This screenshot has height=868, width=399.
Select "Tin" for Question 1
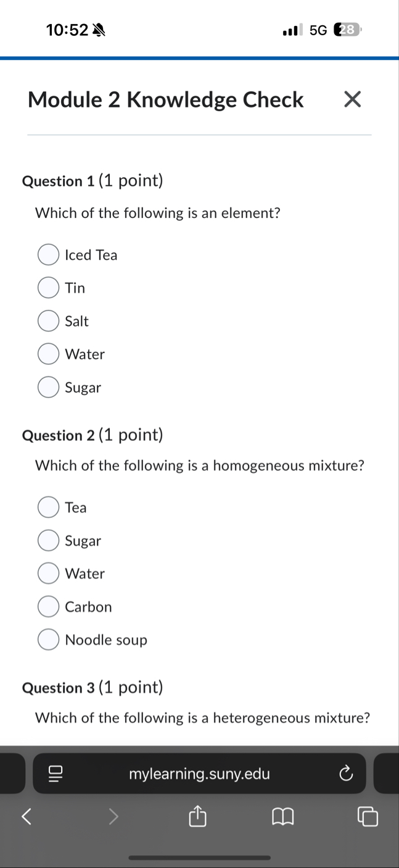pyautogui.click(x=48, y=287)
